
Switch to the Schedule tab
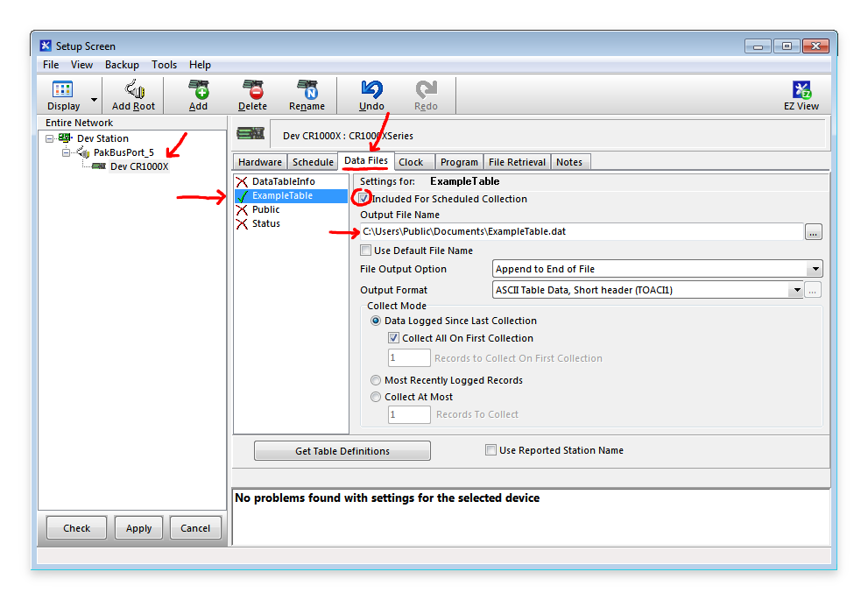313,162
